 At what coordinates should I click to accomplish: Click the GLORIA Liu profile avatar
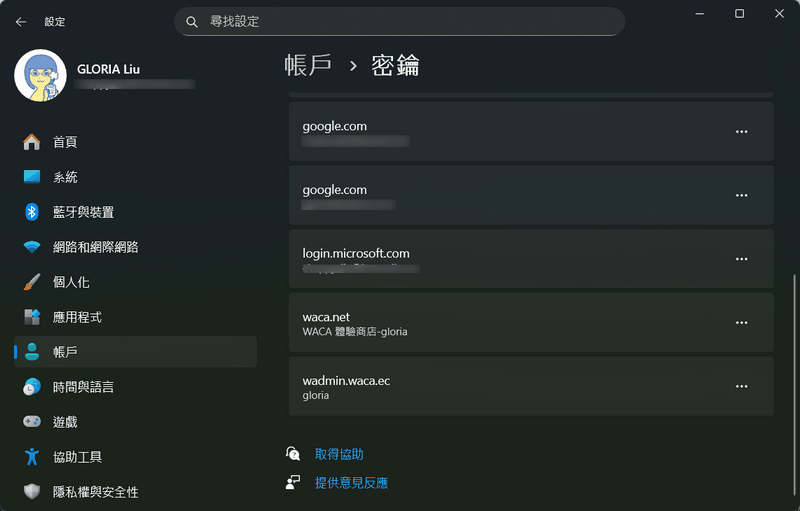pyautogui.click(x=40, y=76)
